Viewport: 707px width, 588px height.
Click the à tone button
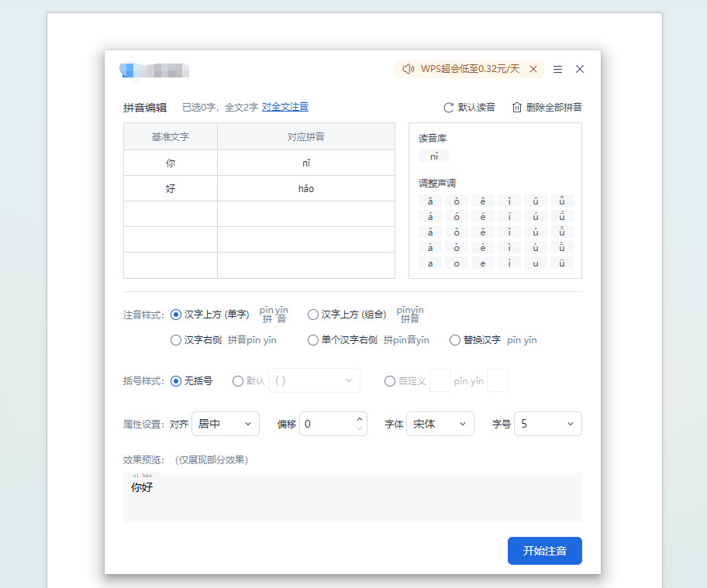pos(430,247)
